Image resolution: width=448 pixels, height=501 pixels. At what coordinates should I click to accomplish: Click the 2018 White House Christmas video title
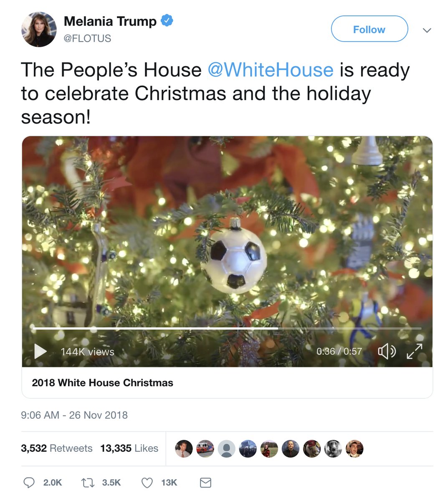coord(102,383)
